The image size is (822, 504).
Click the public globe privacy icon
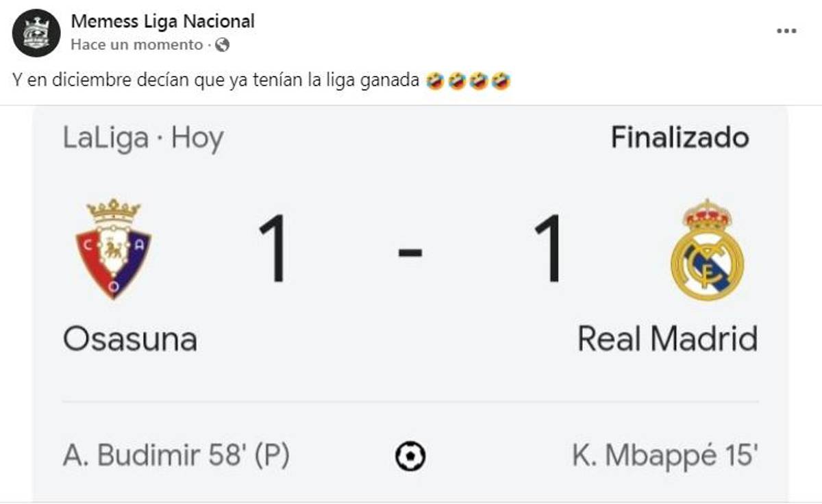[x=222, y=45]
